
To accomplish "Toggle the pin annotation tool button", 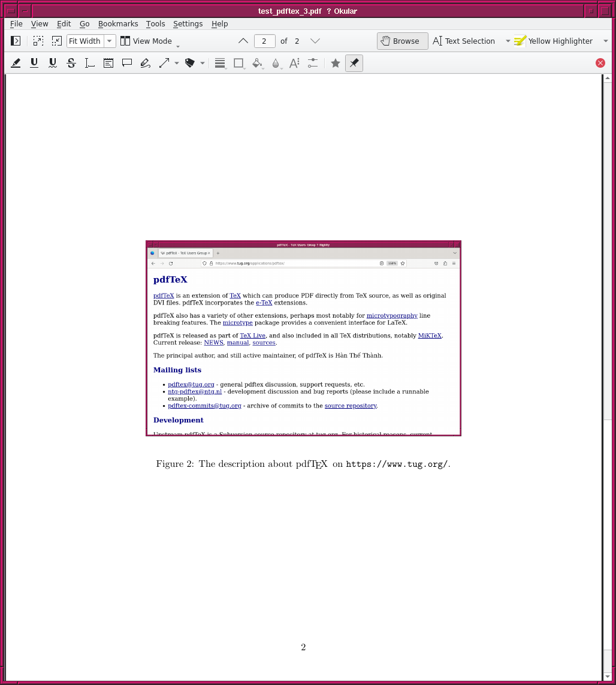I will 354,63.
